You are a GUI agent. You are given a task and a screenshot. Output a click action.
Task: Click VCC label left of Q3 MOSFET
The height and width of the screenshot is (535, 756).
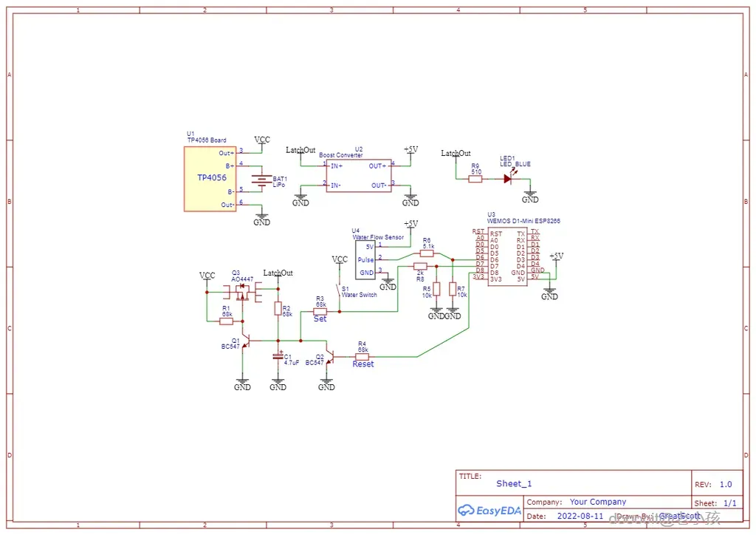[x=207, y=276]
